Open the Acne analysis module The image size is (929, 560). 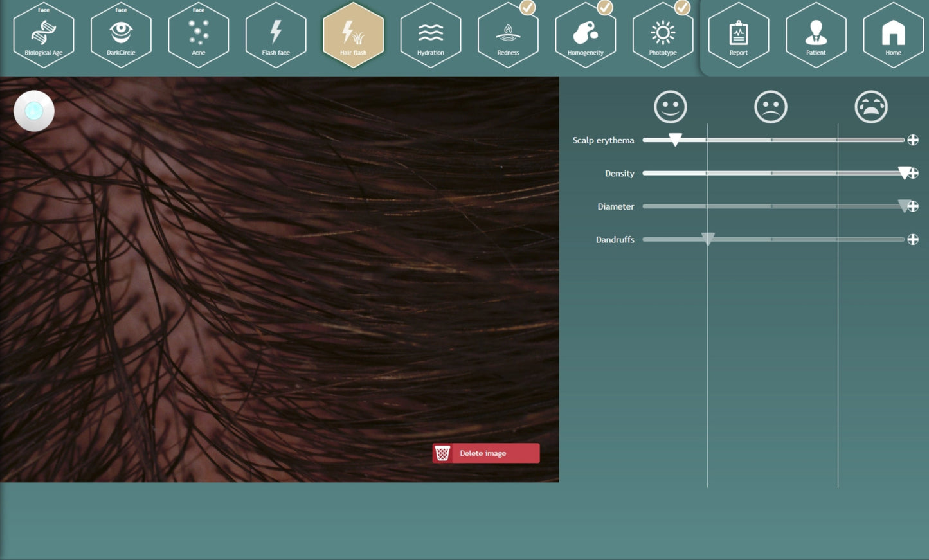pos(198,35)
